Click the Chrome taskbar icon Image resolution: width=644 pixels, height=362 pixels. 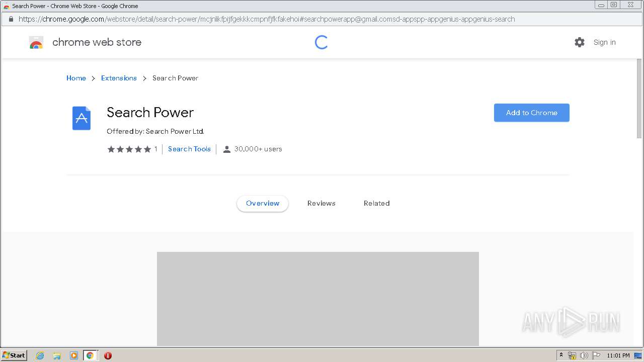[90, 355]
